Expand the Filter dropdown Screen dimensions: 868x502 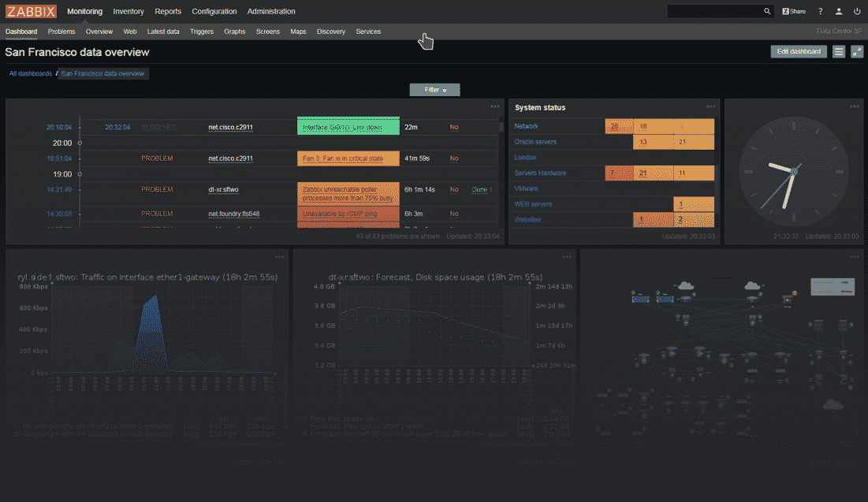tap(434, 90)
